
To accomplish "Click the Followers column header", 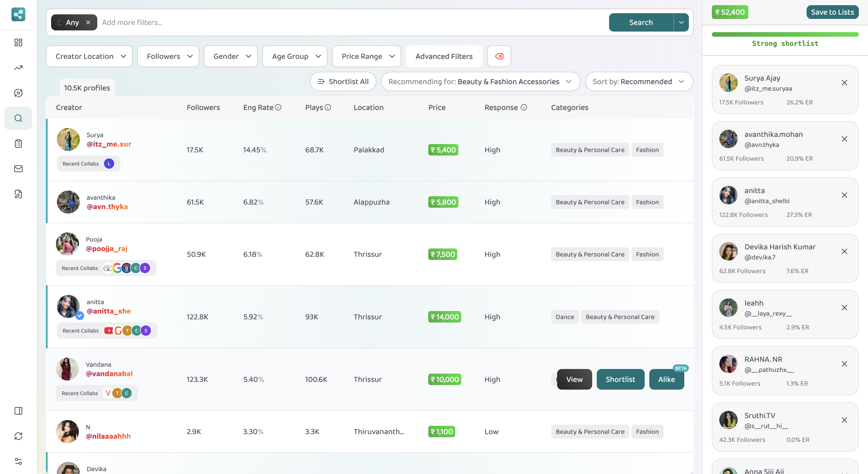I will coord(203,108).
